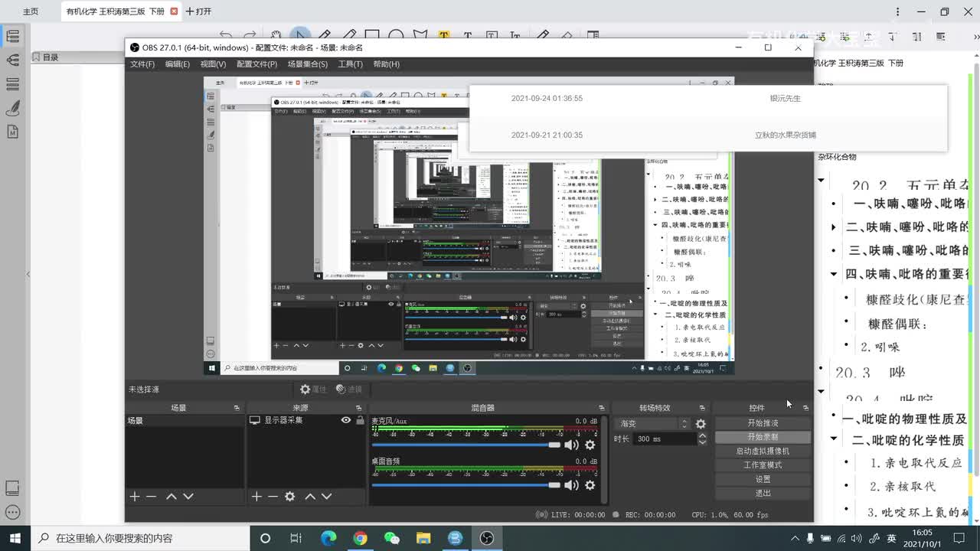This screenshot has width=980, height=551.
Task: Pop out the 混音器 dock panel
Action: 602,408
